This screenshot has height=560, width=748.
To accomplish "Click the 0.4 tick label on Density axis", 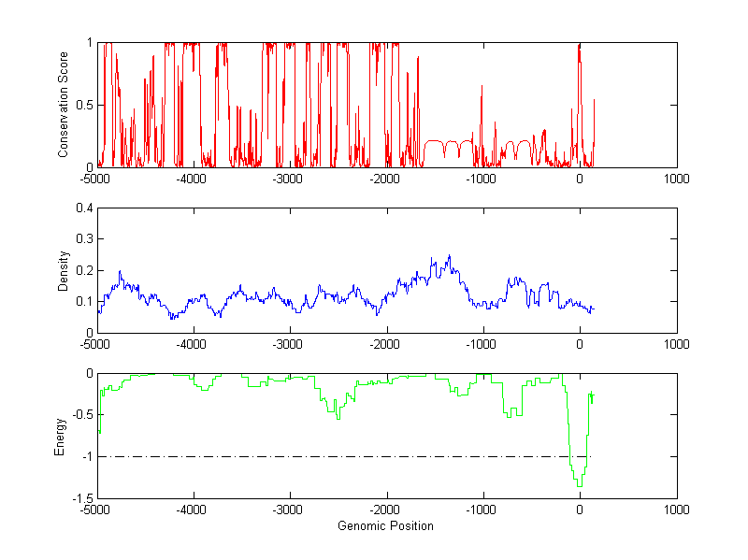I will click(82, 208).
